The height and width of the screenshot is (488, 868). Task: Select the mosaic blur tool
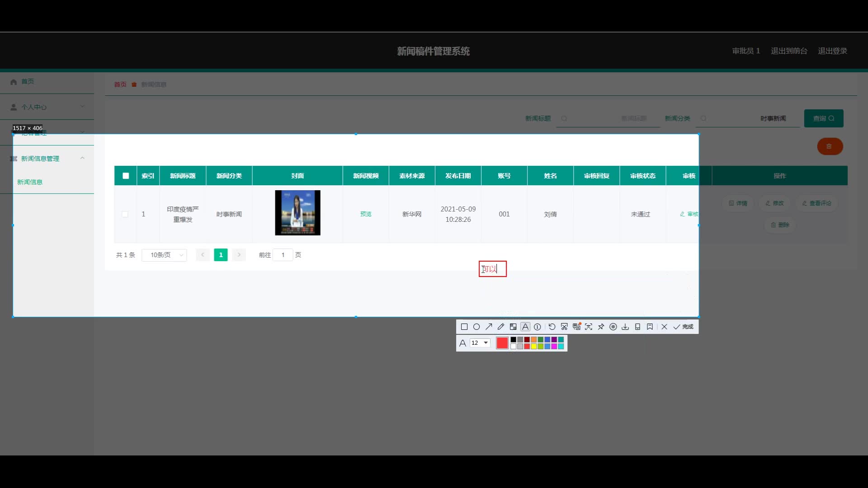[x=513, y=327]
